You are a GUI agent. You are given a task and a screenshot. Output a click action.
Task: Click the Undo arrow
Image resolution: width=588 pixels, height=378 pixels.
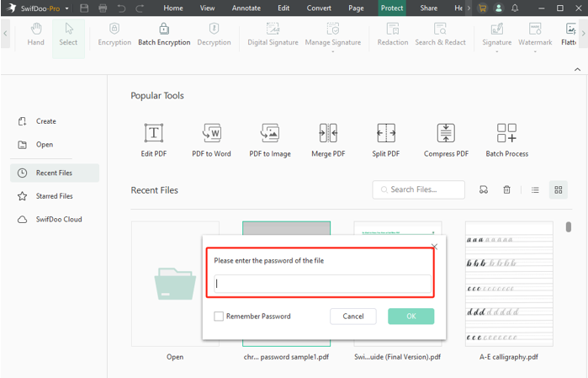(121, 8)
